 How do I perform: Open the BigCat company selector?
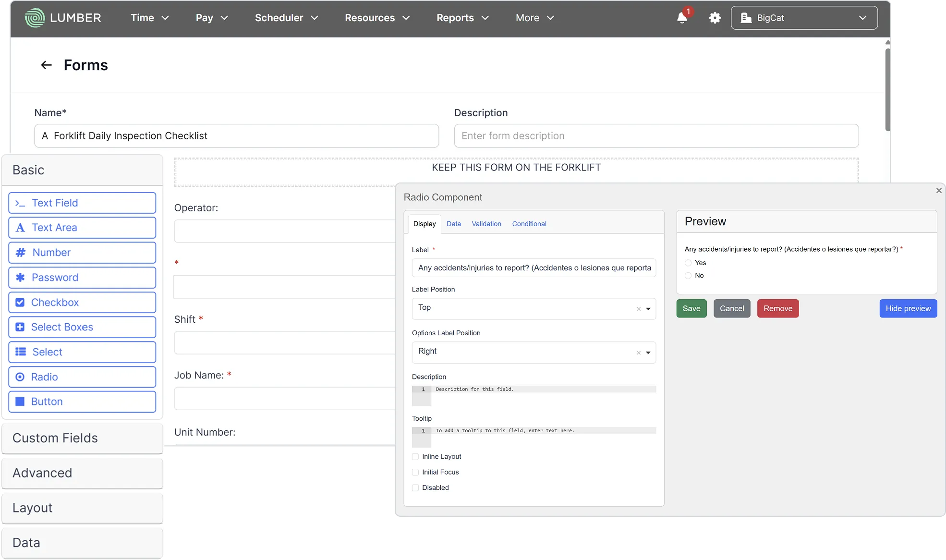(804, 18)
